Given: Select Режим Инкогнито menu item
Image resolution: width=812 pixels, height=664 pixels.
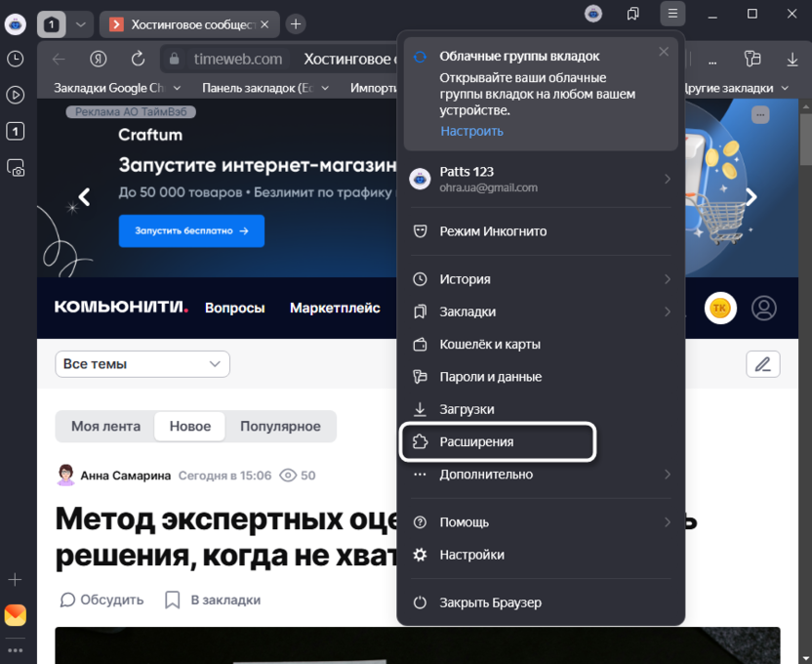Looking at the screenshot, I should pos(541,231).
